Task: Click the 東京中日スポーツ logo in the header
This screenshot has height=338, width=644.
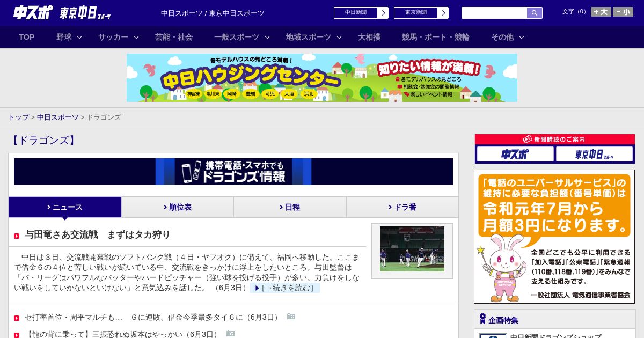Action: click(x=85, y=13)
